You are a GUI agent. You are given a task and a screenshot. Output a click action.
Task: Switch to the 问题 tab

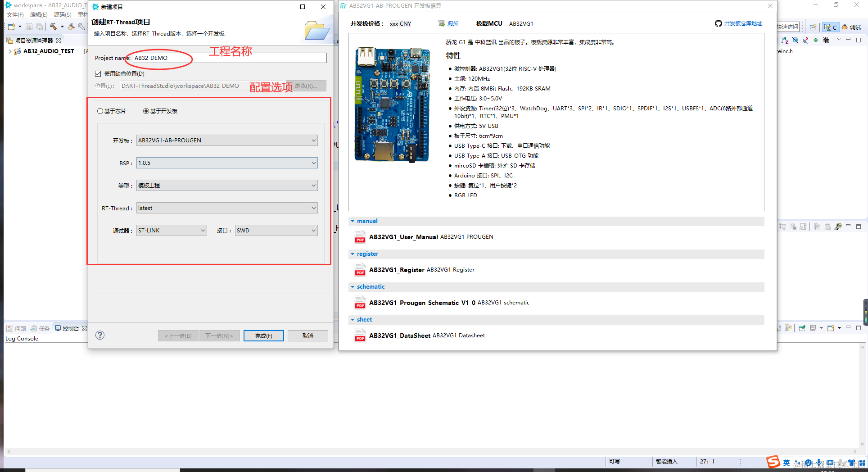pos(16,328)
